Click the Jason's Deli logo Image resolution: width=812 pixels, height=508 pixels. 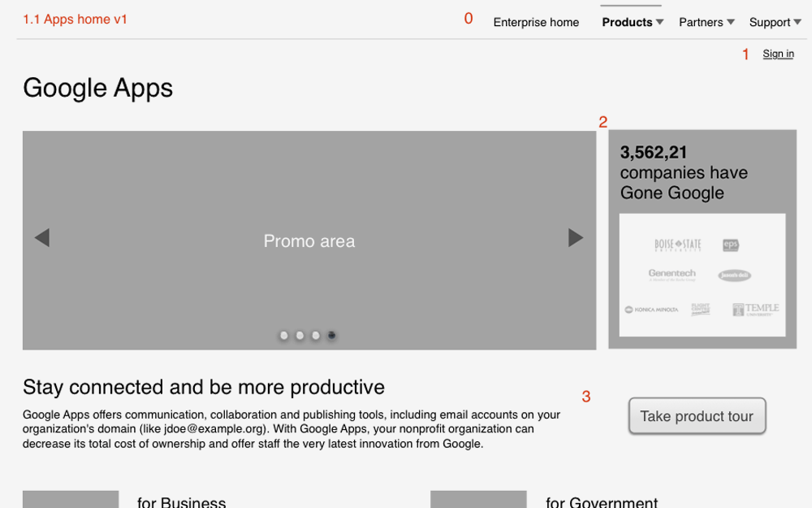coord(733,275)
